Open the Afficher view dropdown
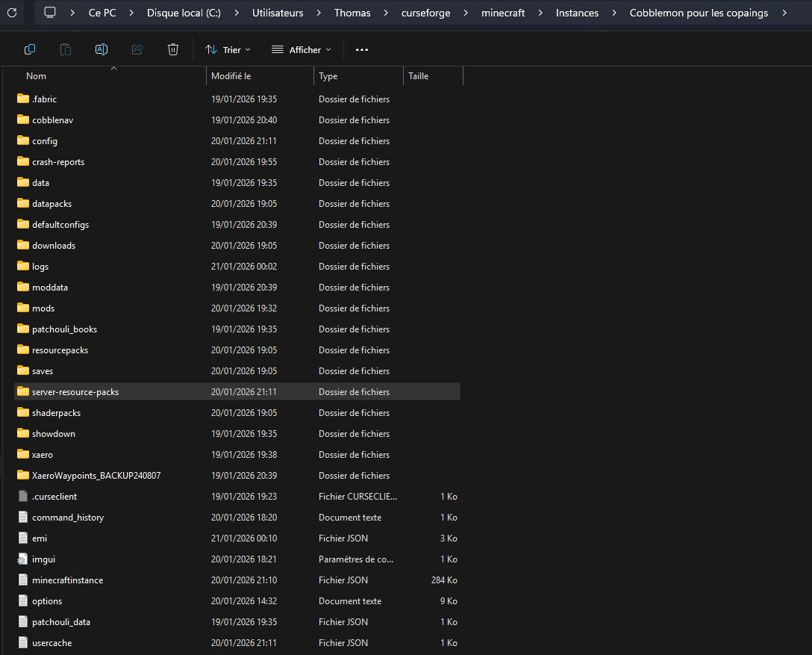The width and height of the screenshot is (812, 655). [x=302, y=50]
